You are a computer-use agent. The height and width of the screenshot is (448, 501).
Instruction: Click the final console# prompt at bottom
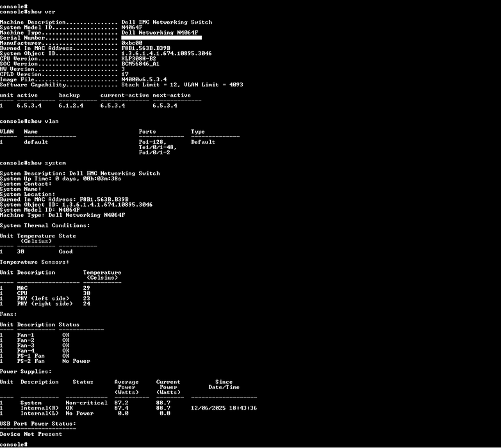(13, 444)
